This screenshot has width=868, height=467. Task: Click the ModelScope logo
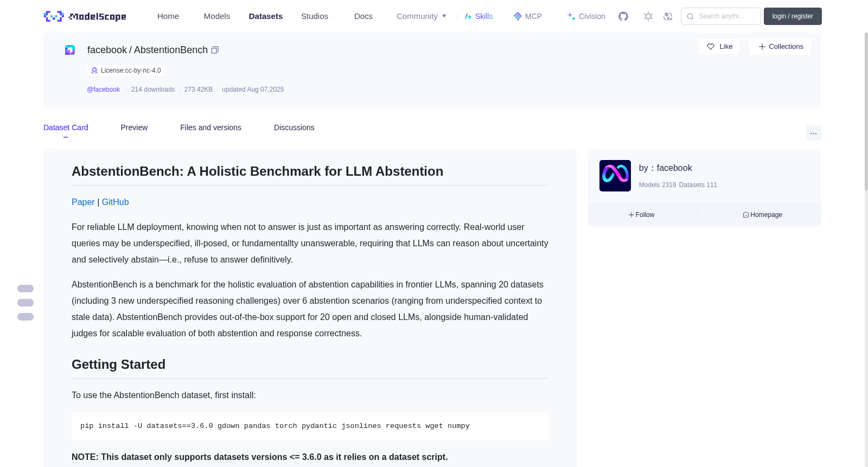[x=85, y=16]
